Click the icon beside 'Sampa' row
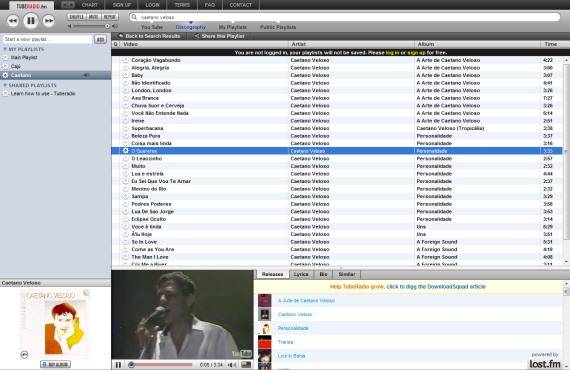 coord(125,196)
